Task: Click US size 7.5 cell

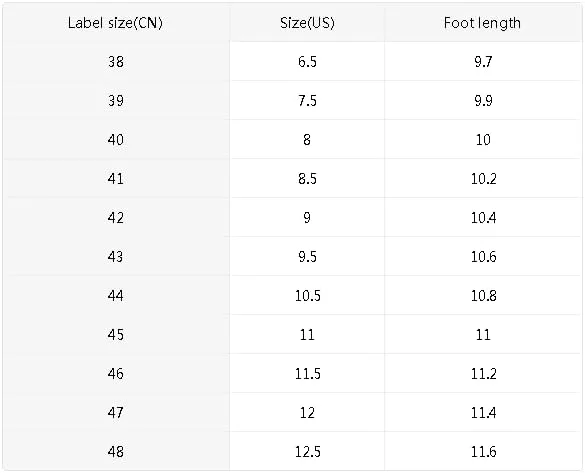Action: tap(307, 101)
